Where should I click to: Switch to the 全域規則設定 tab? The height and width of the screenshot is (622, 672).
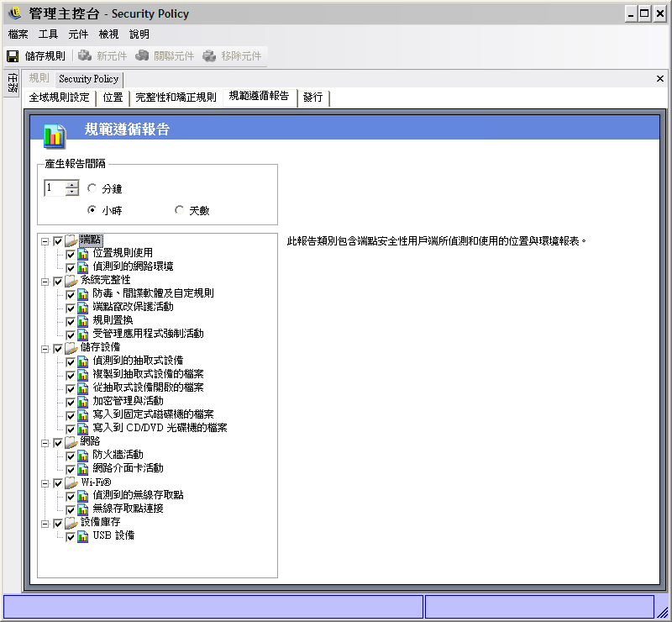coord(59,98)
